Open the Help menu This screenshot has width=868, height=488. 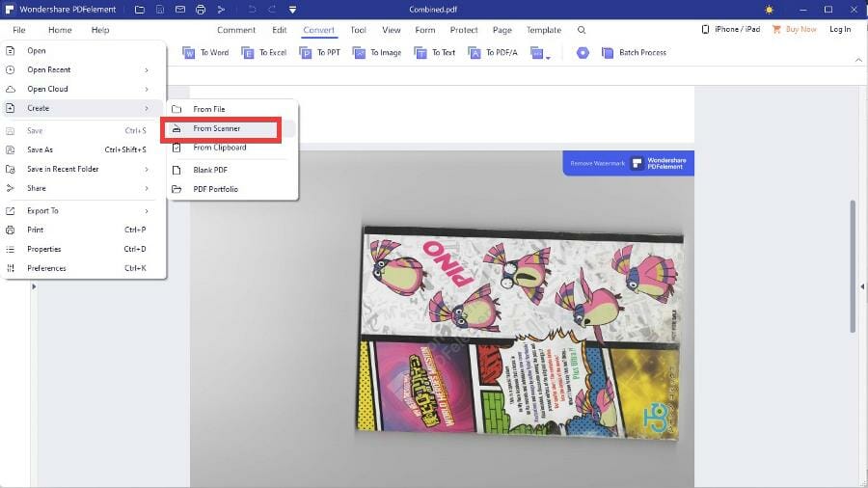click(x=100, y=30)
